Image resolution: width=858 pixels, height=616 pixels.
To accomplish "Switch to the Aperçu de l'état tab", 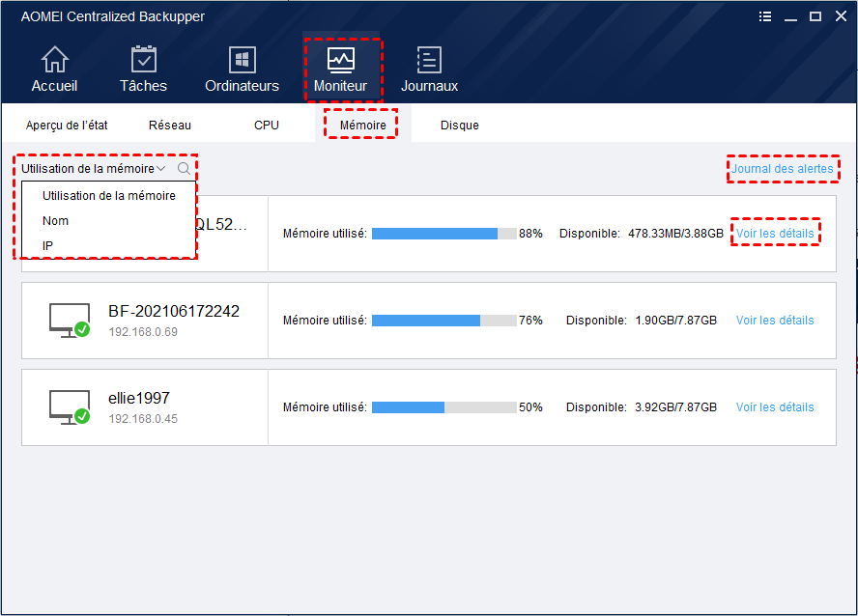I will tap(67, 126).
